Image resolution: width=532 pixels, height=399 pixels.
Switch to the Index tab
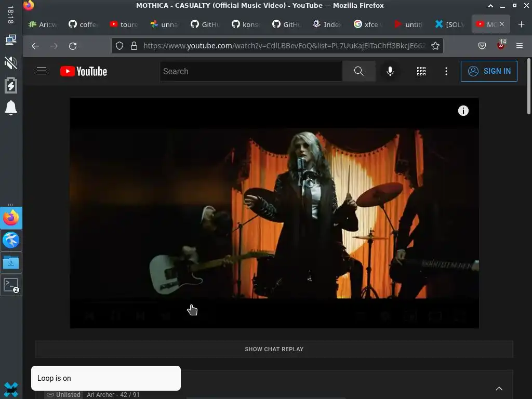point(328,24)
